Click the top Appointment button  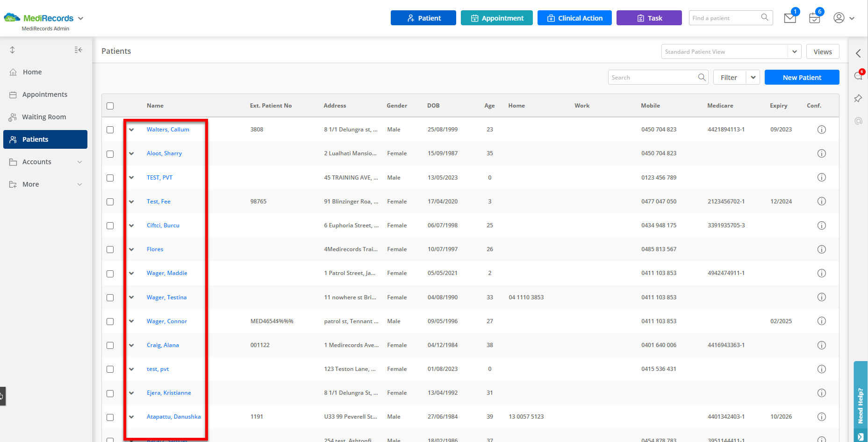pos(497,18)
